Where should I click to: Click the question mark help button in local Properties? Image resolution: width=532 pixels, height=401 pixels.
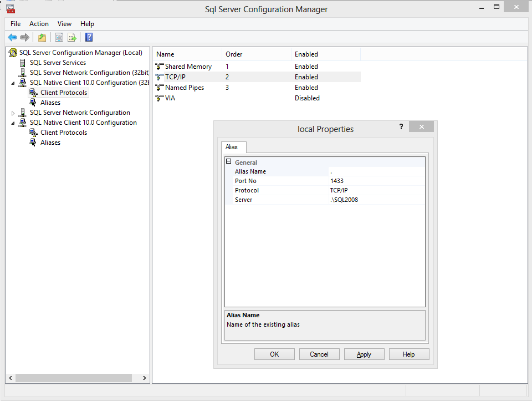pyautogui.click(x=401, y=126)
